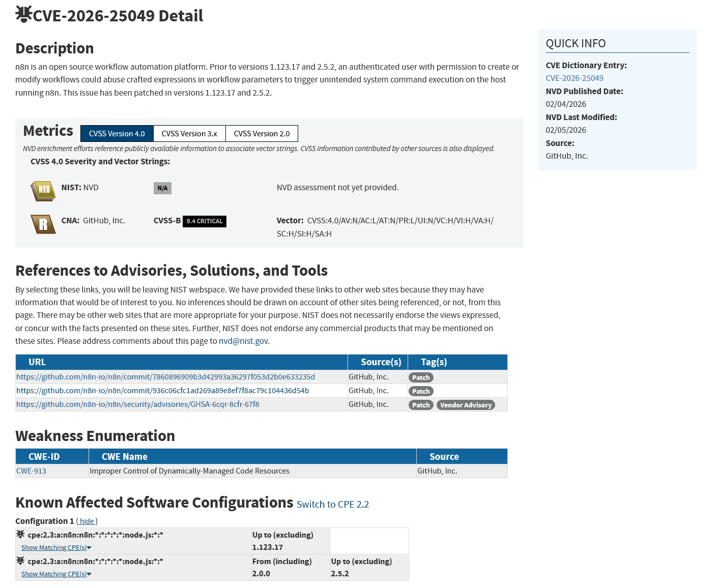717x588 pixels.
Task: Click the 1.123.17 version value in the first CPE row
Action: (268, 547)
